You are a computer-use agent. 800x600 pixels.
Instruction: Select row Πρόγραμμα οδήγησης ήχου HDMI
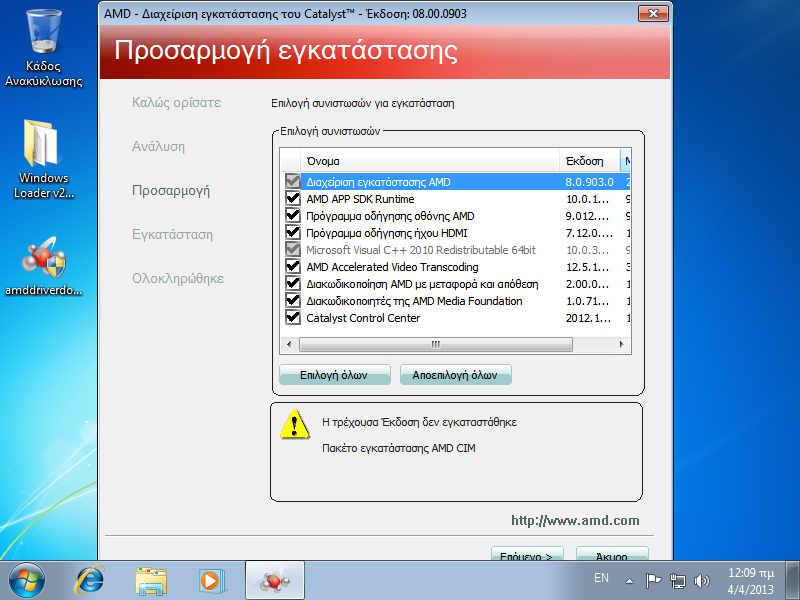coord(456,233)
